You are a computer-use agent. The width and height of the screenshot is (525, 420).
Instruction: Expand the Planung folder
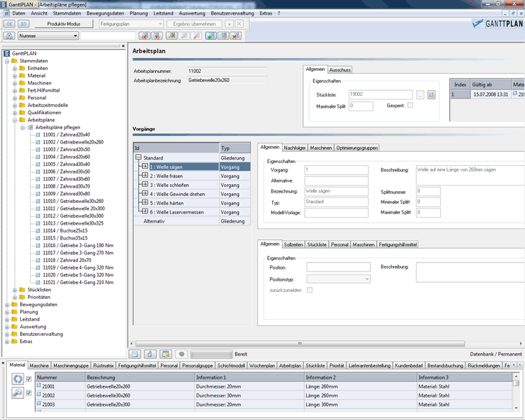7,312
